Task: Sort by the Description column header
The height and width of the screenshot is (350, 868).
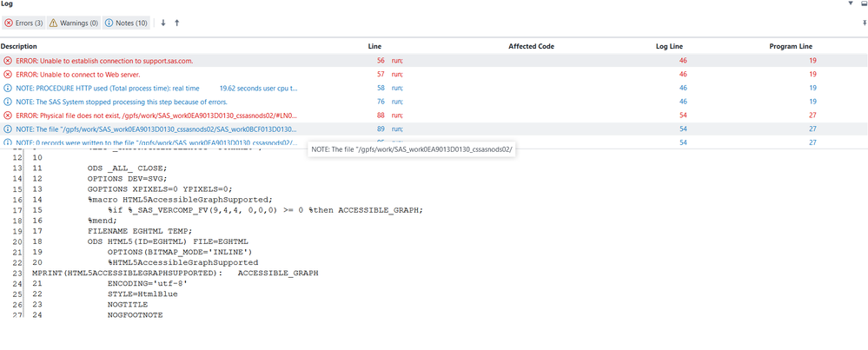Action: tap(19, 46)
